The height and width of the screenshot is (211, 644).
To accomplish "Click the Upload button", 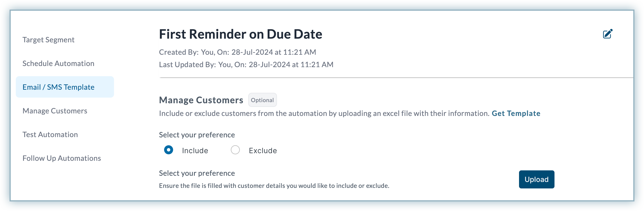I will (536, 179).
